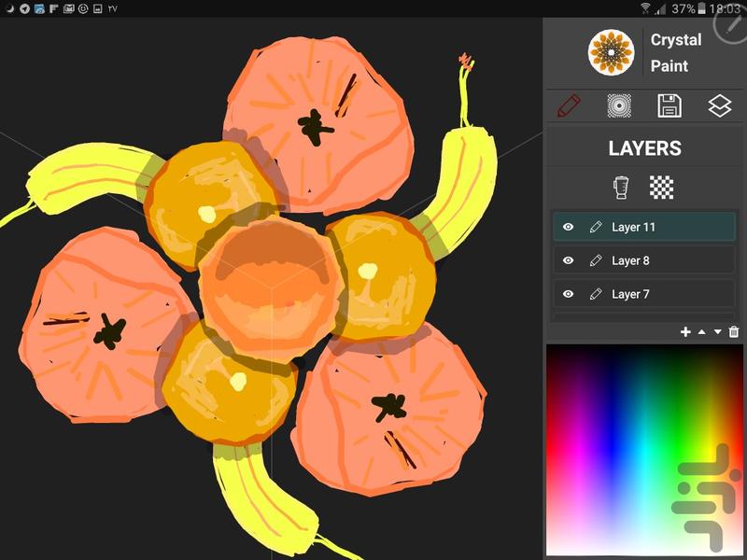Select the Layer 11 row
Image resolution: width=747 pixels, height=560 pixels.
point(644,227)
